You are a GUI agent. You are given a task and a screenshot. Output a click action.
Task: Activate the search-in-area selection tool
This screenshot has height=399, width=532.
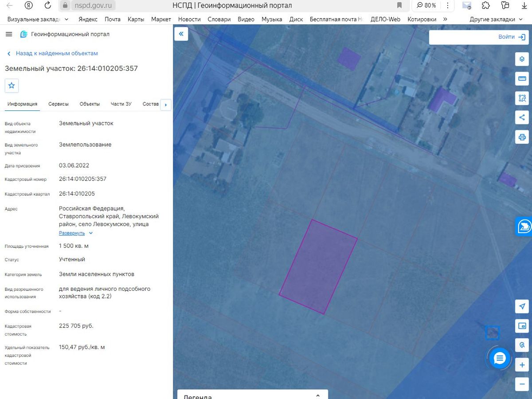(522, 98)
